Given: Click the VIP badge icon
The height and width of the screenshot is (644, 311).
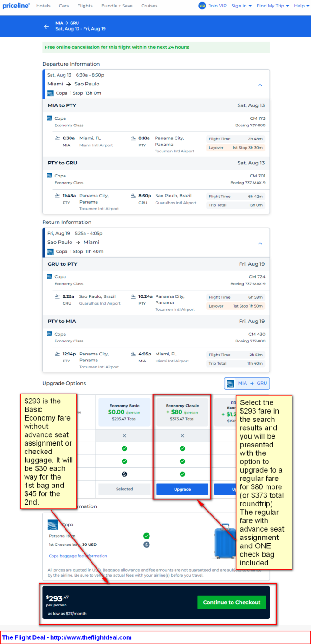Looking at the screenshot, I should pyautogui.click(x=202, y=6).
